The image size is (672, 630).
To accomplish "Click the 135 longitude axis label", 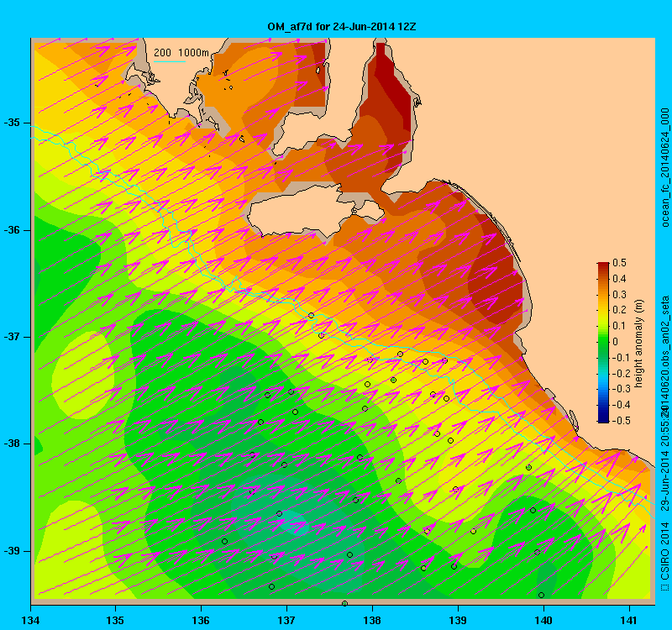I will click(x=115, y=620).
